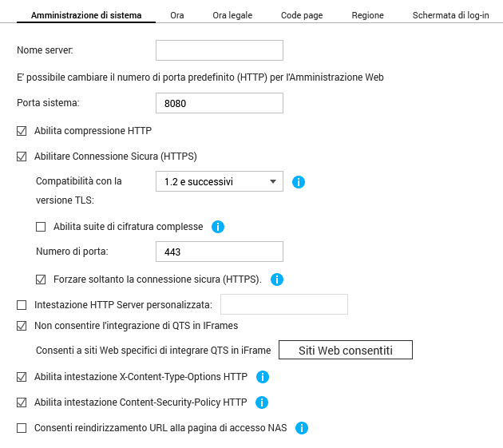
Task: Click the Porta sistema input field
Action: (x=220, y=103)
